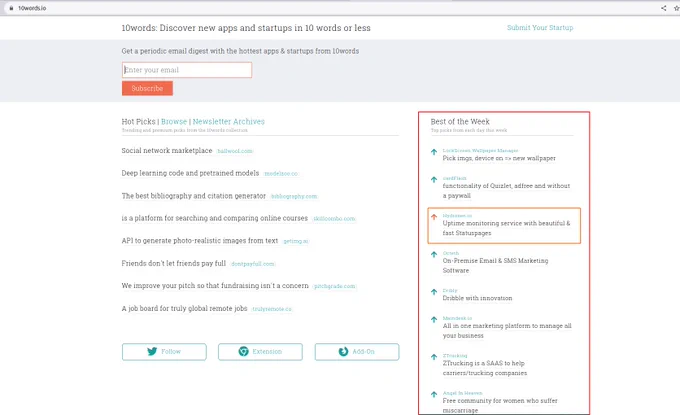
Task: Open the ballwool.com link
Action: point(235,151)
